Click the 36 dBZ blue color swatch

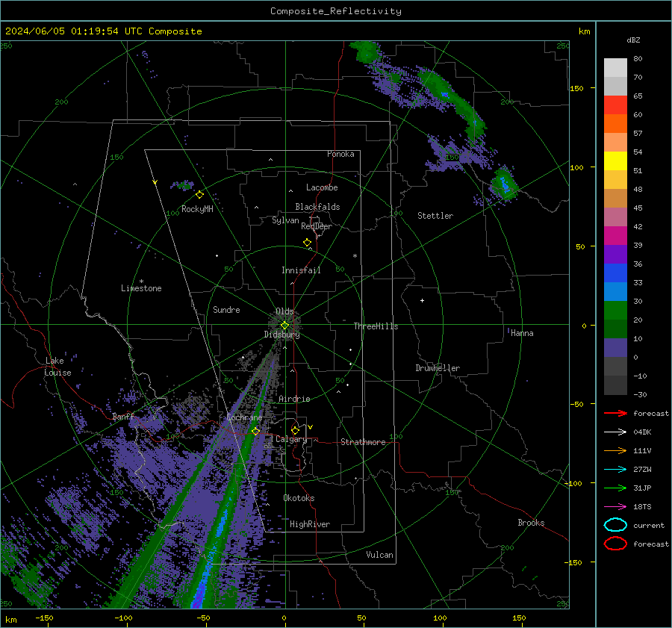[615, 273]
